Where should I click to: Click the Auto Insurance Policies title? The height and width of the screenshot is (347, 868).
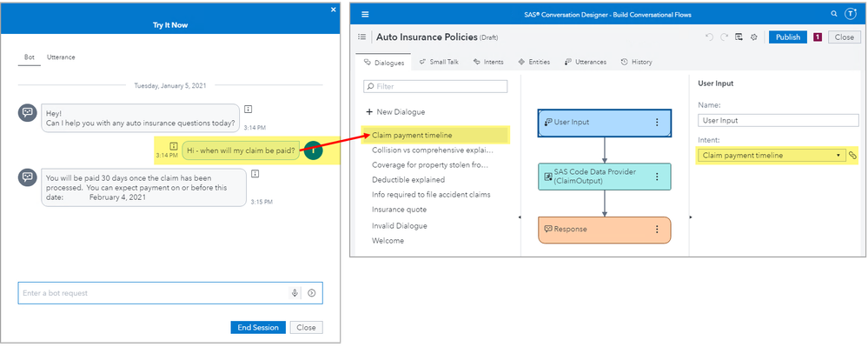coord(427,37)
